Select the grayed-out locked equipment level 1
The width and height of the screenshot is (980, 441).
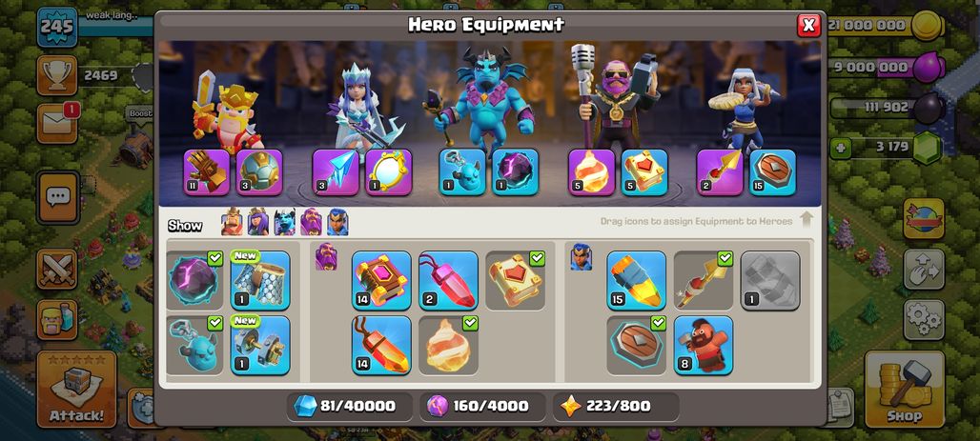pyautogui.click(x=770, y=280)
